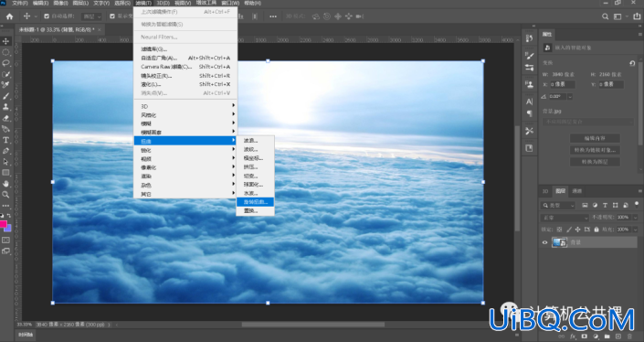Click the Edit Contents button

[595, 138]
